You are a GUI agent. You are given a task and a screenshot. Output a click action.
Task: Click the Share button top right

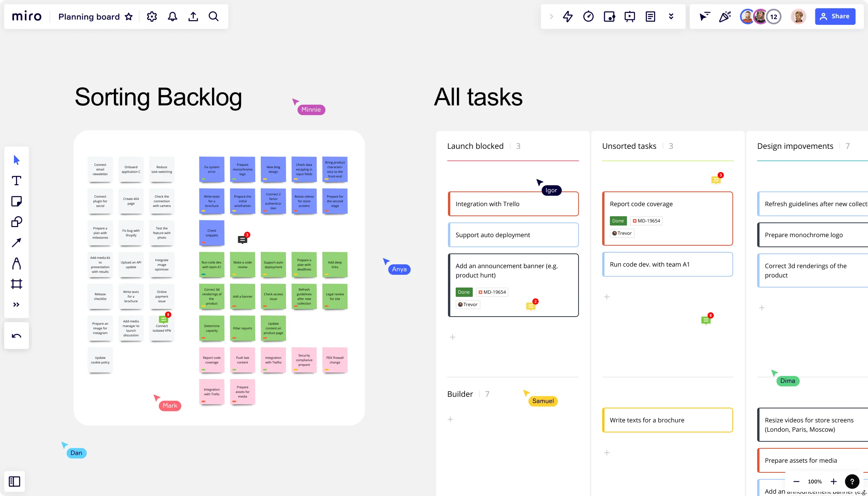(835, 16)
